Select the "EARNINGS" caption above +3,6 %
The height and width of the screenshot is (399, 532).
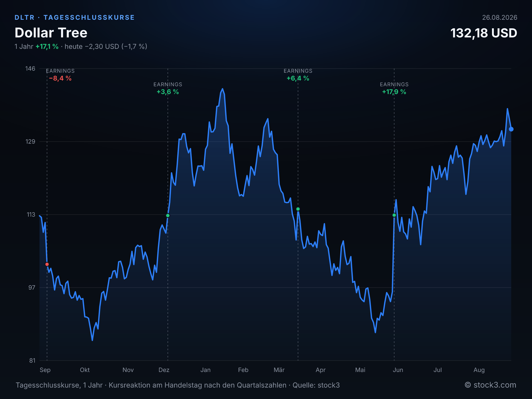point(168,84)
